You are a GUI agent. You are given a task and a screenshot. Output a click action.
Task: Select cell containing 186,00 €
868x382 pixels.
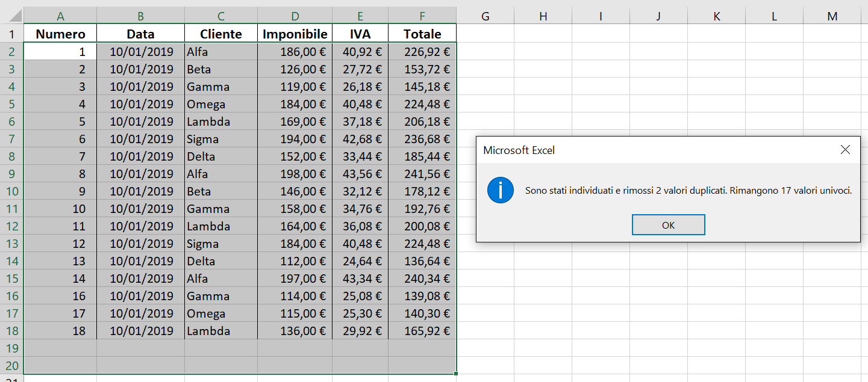coord(295,52)
